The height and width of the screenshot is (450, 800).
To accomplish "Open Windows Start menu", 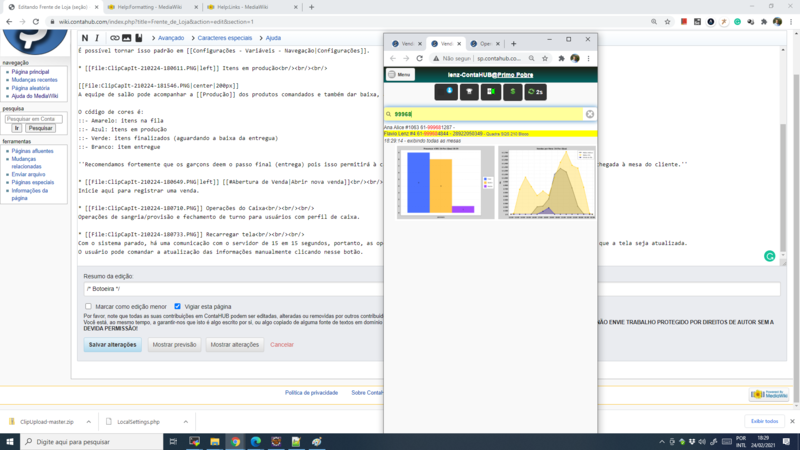I will pos(10,442).
